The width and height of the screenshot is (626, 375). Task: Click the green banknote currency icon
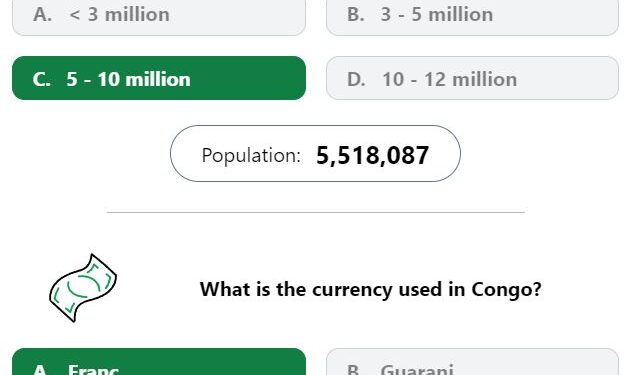pos(83,288)
